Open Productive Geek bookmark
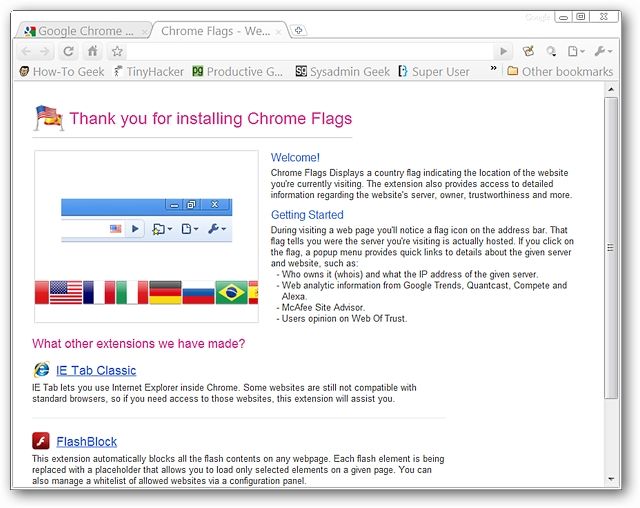 tap(238, 72)
